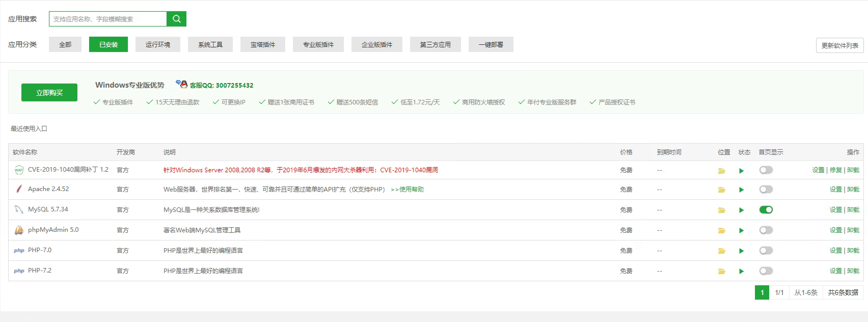
Task: Click 设置 for MySQL 5.7.34
Action: 836,210
